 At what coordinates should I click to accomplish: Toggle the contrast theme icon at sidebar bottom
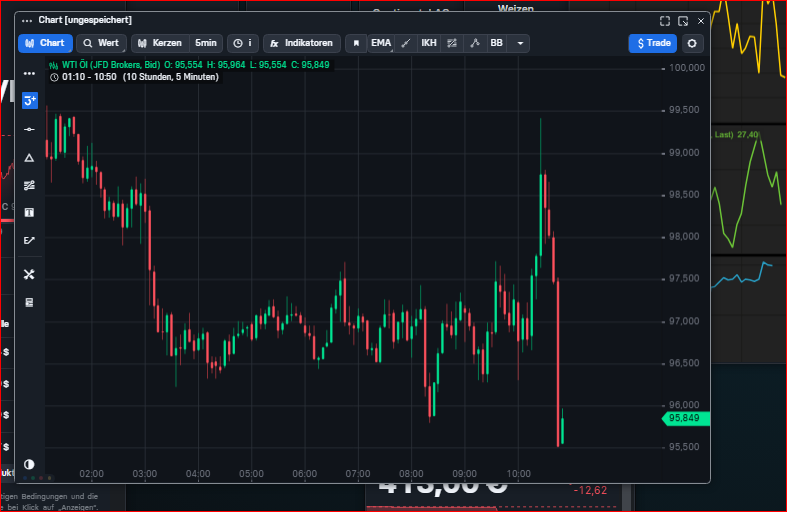click(x=29, y=464)
